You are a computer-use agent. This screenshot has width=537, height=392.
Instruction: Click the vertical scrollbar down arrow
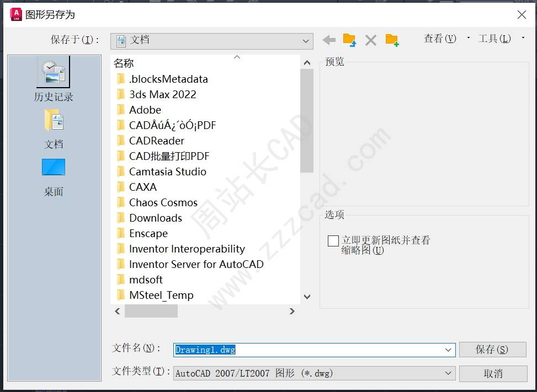[307, 297]
